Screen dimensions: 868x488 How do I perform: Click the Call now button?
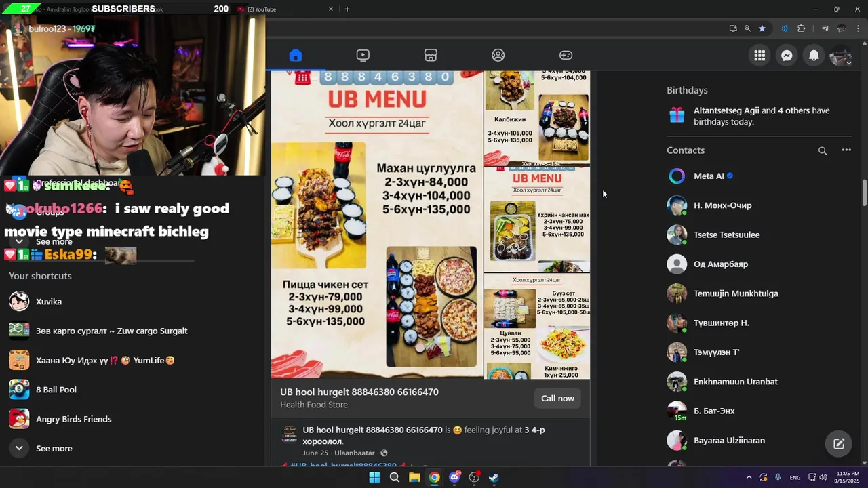557,399
